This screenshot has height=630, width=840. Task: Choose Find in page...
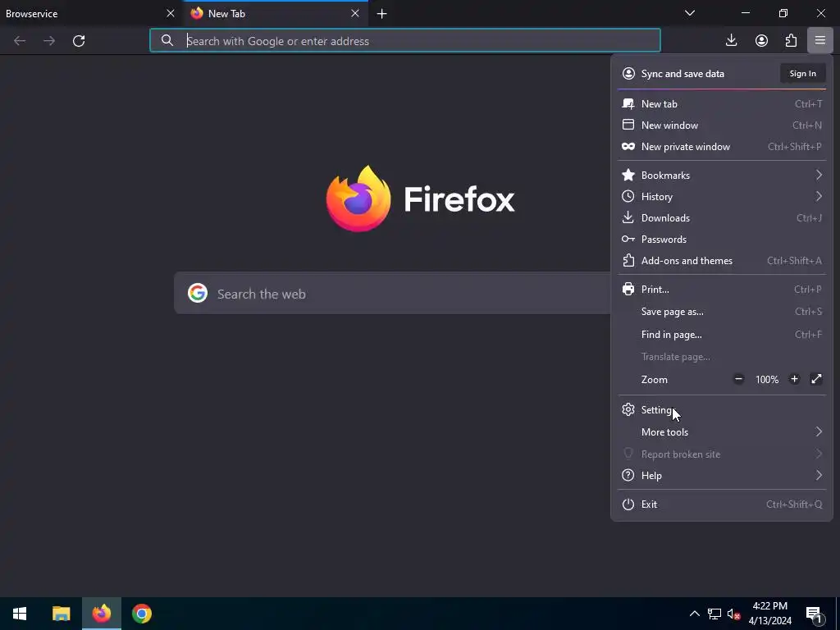click(x=722, y=335)
